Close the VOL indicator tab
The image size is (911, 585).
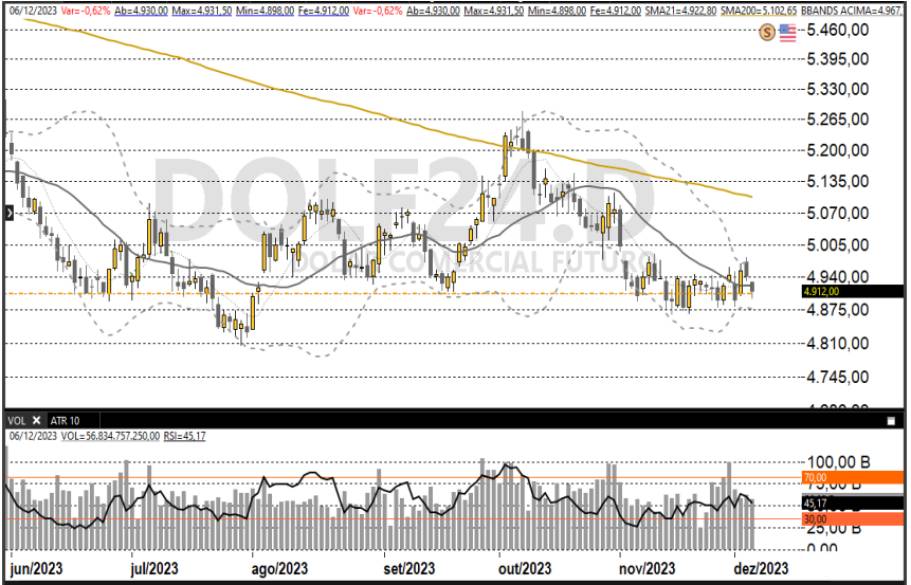(37, 420)
